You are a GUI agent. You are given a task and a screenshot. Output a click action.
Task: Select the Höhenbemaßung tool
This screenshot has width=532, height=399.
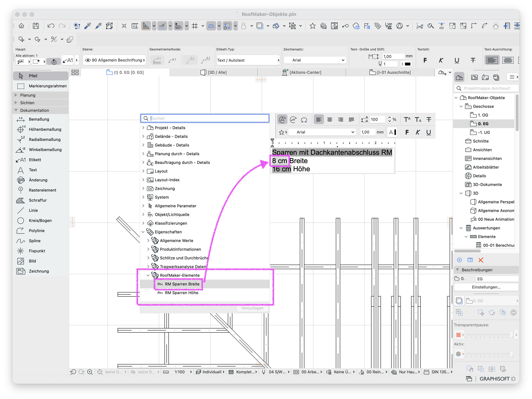[41, 129]
